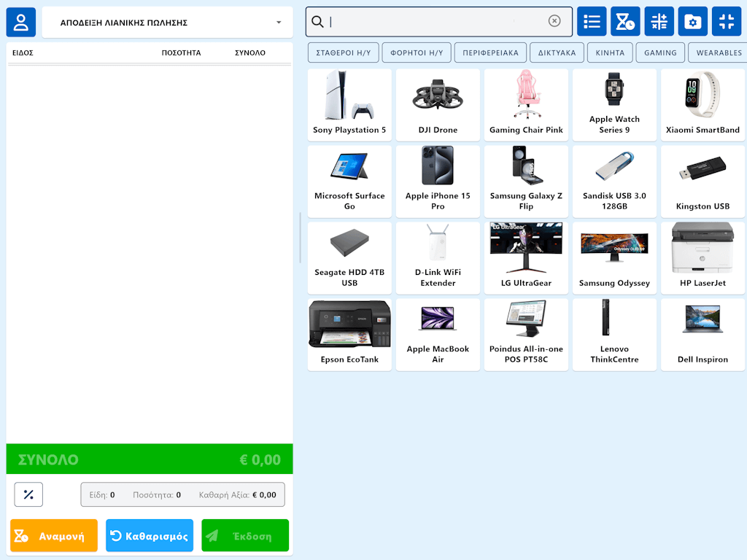Add Samsung Odyssey monitor tile

[x=614, y=258]
